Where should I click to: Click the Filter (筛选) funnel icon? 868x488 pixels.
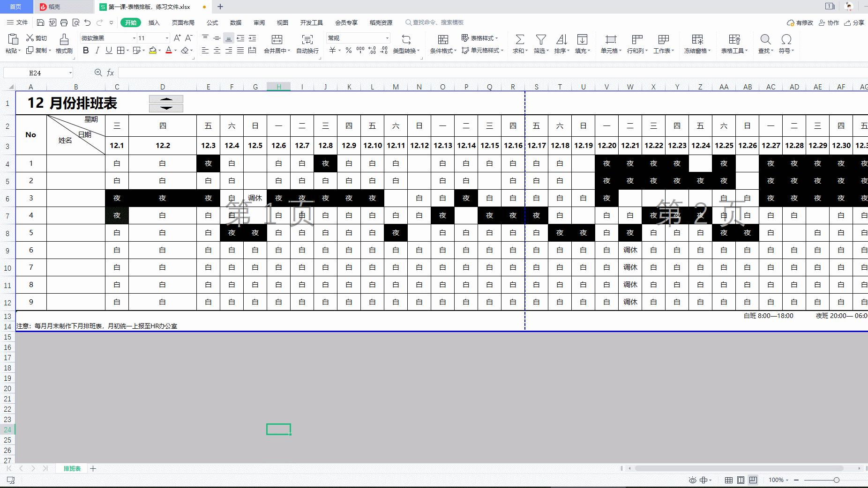(x=541, y=39)
